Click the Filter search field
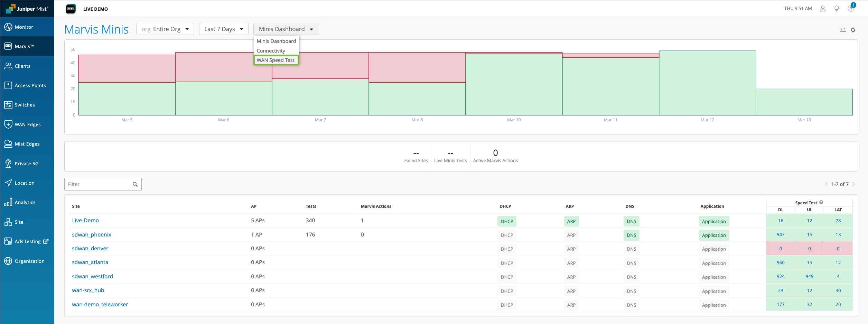This screenshot has height=324, width=868. pyautogui.click(x=99, y=184)
